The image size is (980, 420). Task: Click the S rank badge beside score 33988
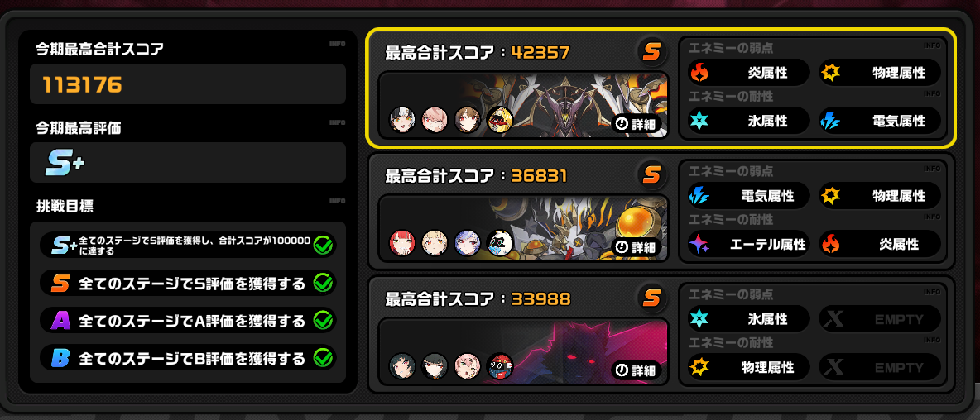[651, 298]
